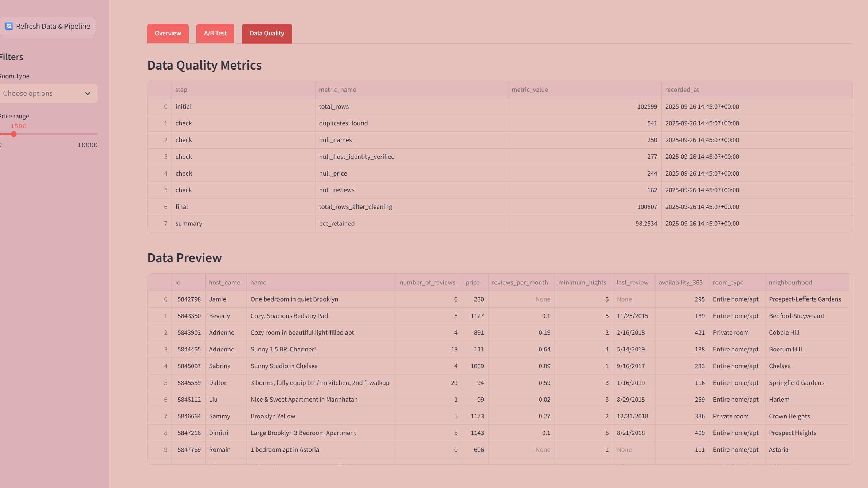Click the 'final' step cell
Image resolution: width=868 pixels, height=488 pixels.
coord(243,207)
